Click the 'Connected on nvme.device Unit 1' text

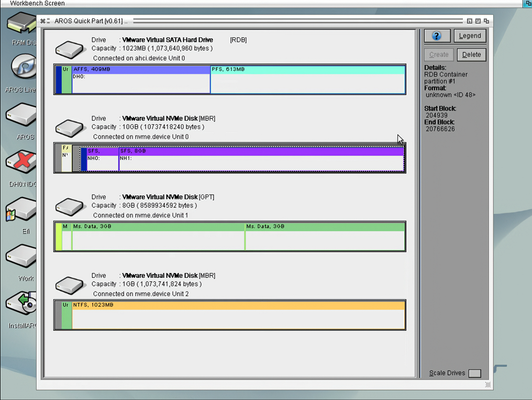click(x=140, y=215)
